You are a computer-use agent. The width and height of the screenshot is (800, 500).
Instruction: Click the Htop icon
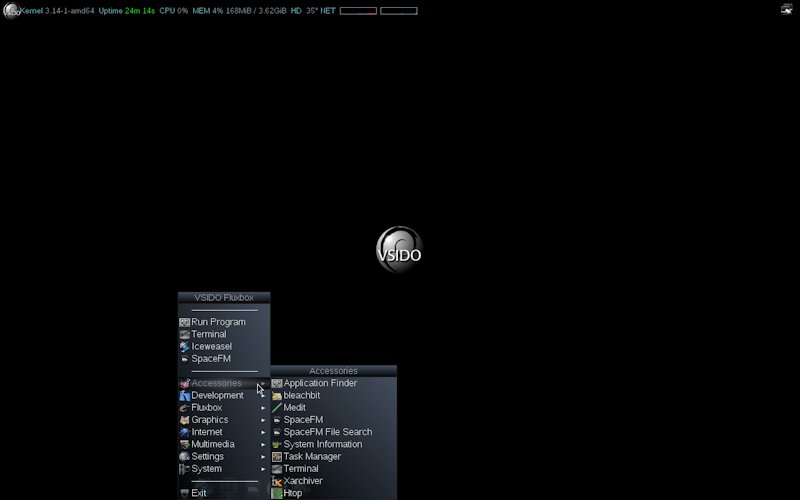[x=277, y=493]
